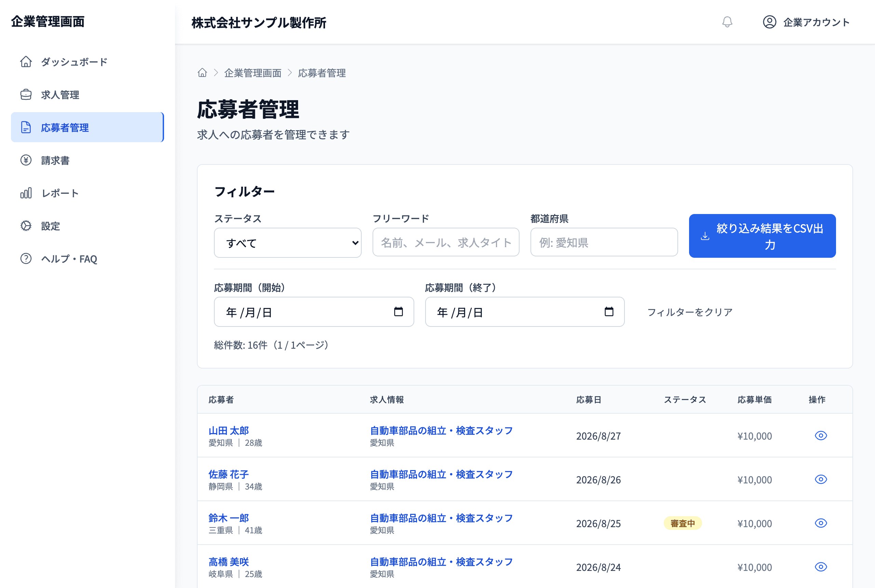View details eye icon for 鈴木 一郎
The width and height of the screenshot is (875, 588).
pos(821,523)
